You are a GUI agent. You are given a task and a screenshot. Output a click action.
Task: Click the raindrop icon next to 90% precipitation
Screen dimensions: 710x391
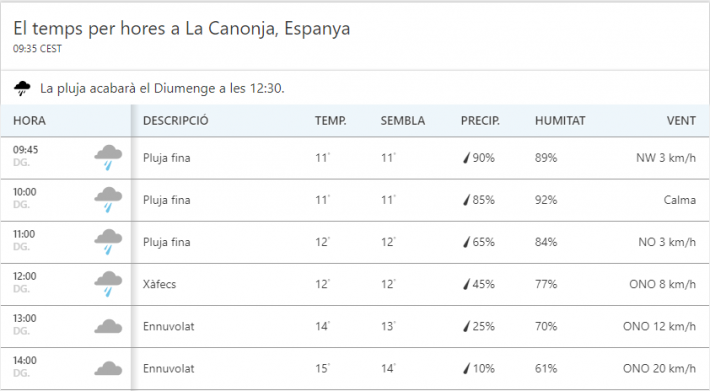(466, 157)
